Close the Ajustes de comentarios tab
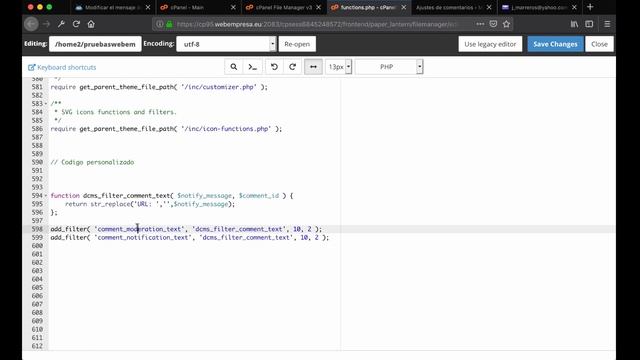The height and width of the screenshot is (360, 640). click(x=489, y=7)
